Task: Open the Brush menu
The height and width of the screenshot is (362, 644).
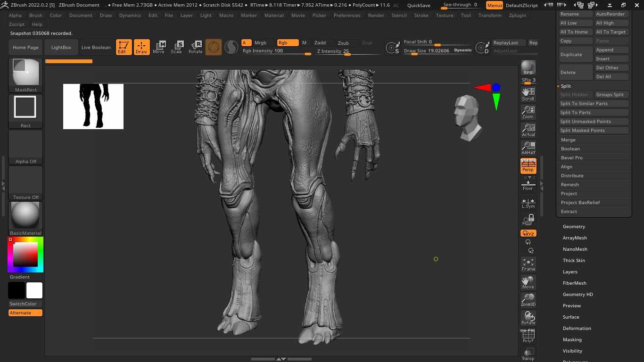Action: pyautogui.click(x=36, y=15)
